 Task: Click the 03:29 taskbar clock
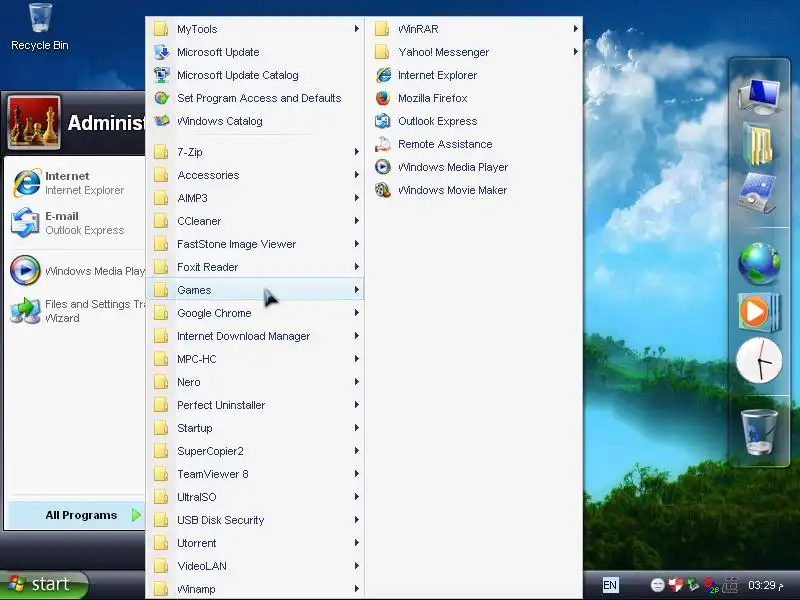coord(765,585)
